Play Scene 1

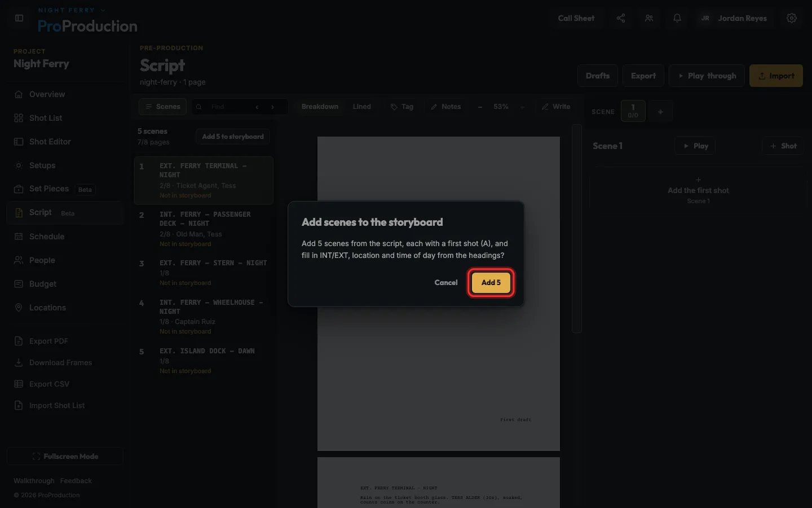[x=695, y=146]
